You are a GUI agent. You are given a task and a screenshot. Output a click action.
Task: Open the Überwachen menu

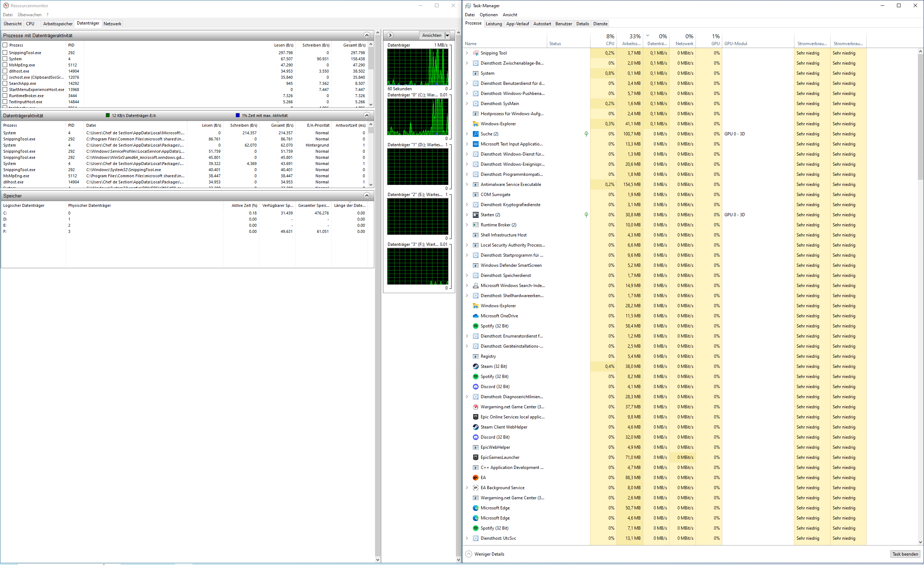coord(29,15)
